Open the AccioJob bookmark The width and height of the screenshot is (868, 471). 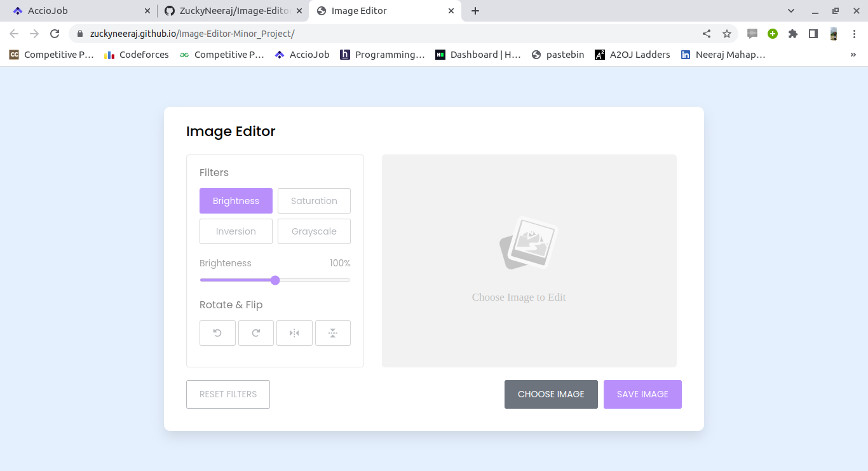302,55
